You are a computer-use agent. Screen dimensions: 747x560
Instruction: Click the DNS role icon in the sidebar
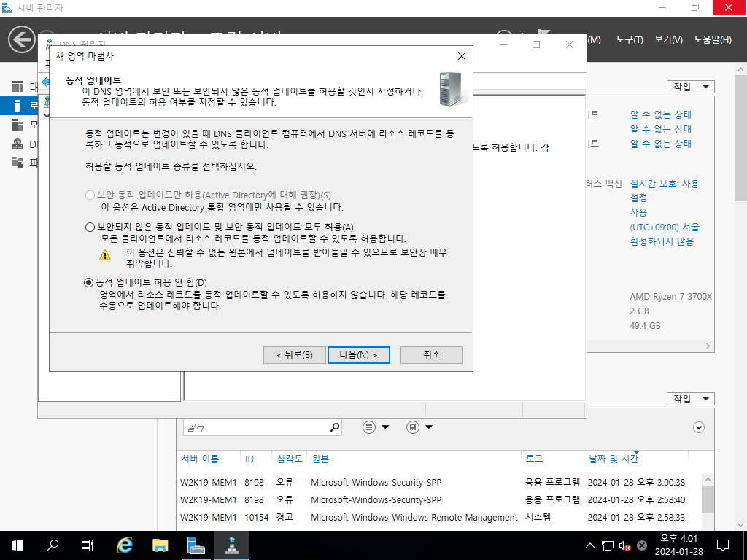(x=18, y=144)
